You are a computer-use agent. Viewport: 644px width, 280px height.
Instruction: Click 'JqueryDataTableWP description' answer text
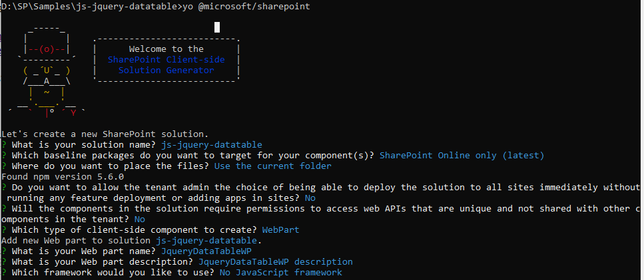276,261
